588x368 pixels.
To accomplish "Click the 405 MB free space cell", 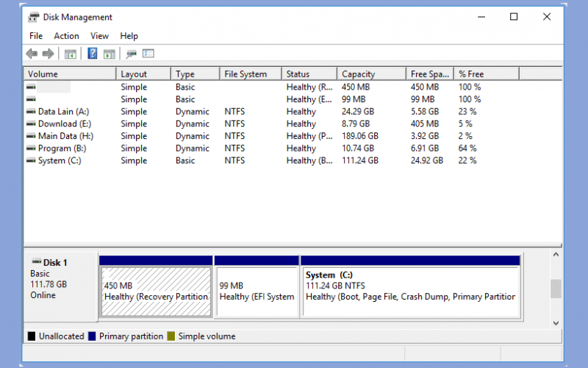I will tap(425, 124).
